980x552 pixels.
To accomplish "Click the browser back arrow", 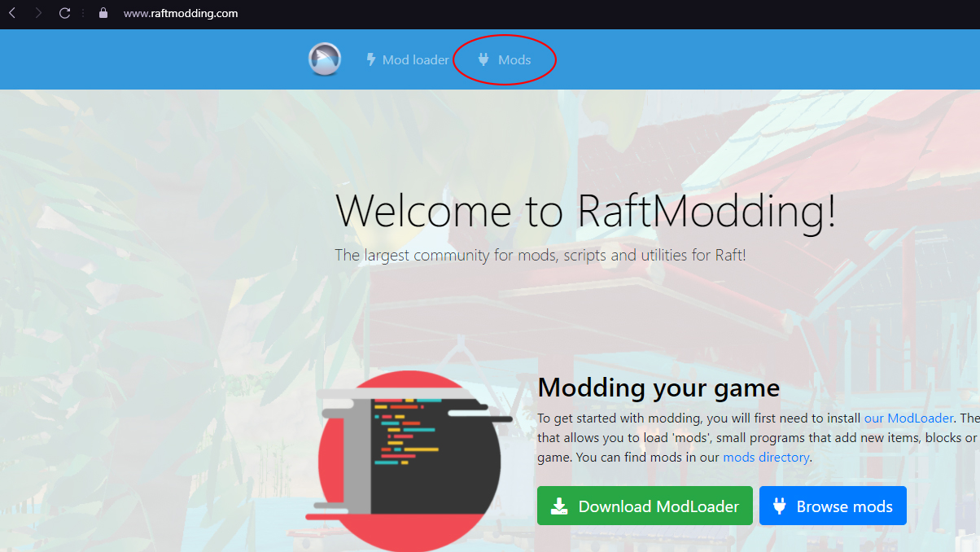I will pos(12,13).
